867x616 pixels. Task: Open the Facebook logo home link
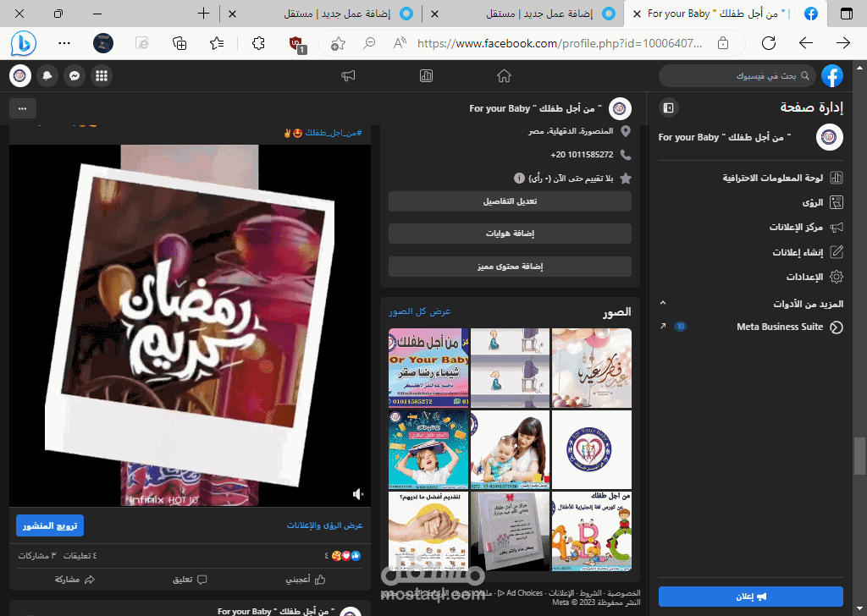(832, 75)
